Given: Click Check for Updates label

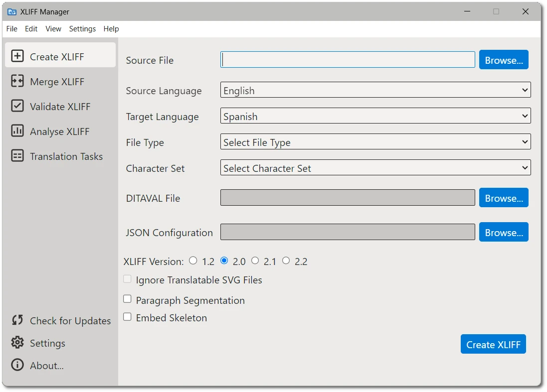Looking at the screenshot, I should pos(70,321).
